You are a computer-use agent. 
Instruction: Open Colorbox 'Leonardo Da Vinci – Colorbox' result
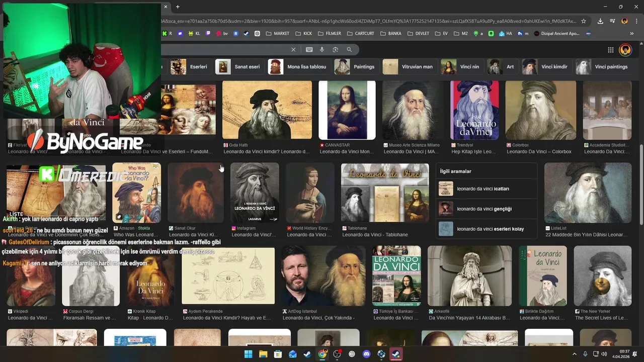tap(541, 110)
